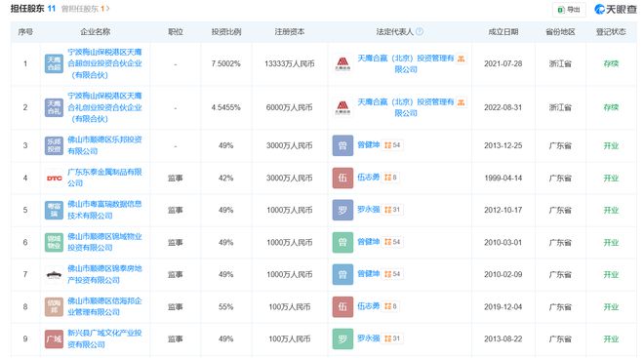Open 宁波梅山保税港区天鹰合朝创业投资合伙企业 link
This screenshot has width=644, height=358.
(x=104, y=63)
